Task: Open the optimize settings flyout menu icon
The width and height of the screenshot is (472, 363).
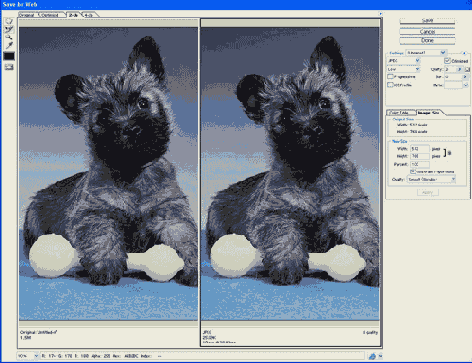Action: [x=464, y=53]
